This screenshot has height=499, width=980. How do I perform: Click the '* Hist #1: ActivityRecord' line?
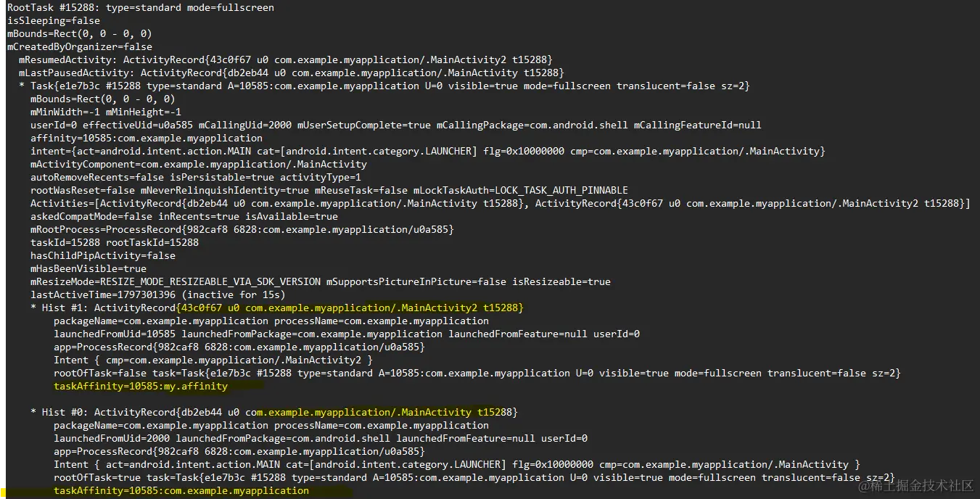pos(277,308)
